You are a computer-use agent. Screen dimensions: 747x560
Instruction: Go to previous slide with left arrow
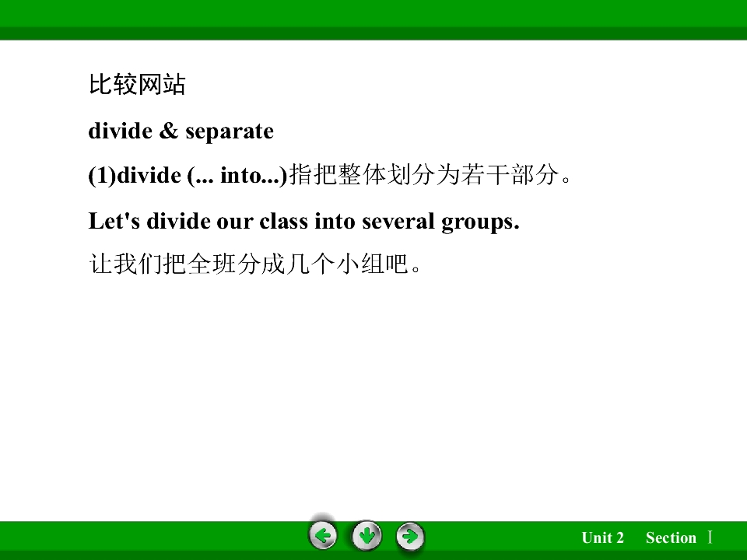click(x=323, y=536)
